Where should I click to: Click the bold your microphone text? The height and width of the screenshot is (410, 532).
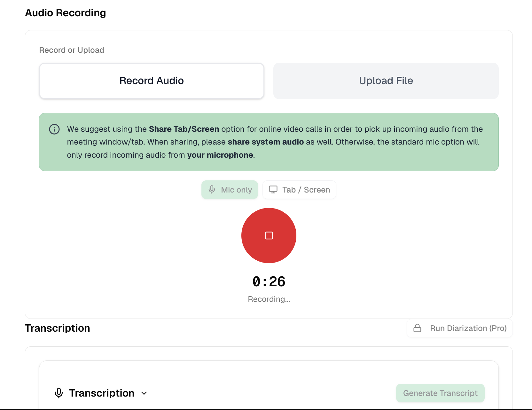(x=220, y=155)
